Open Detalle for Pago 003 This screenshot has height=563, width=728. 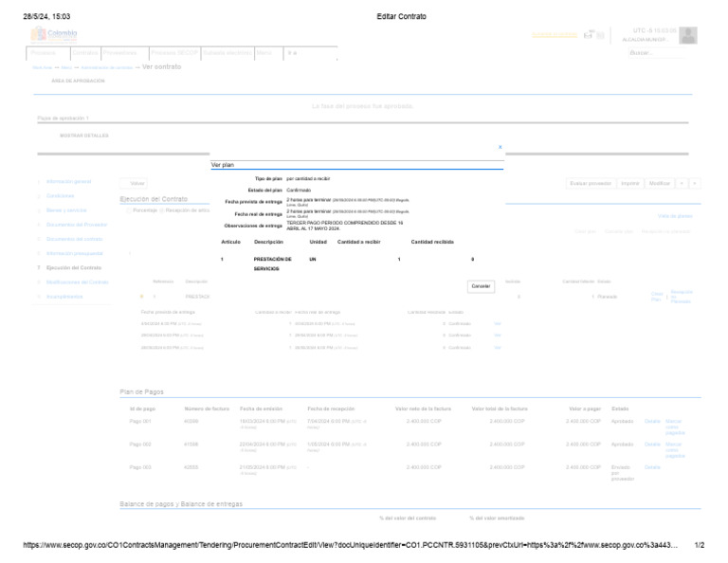point(652,467)
